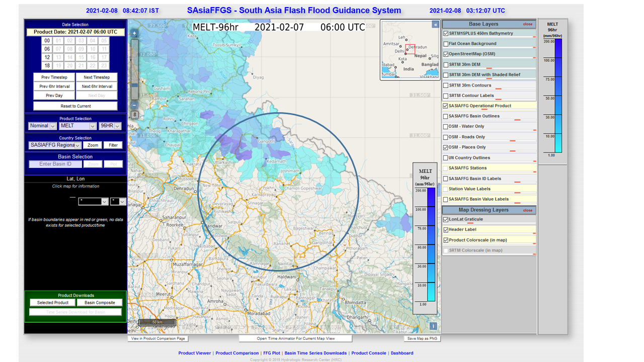Zoom out using the map minus icon
Viewport: 644px width, 362px height.
134,105
